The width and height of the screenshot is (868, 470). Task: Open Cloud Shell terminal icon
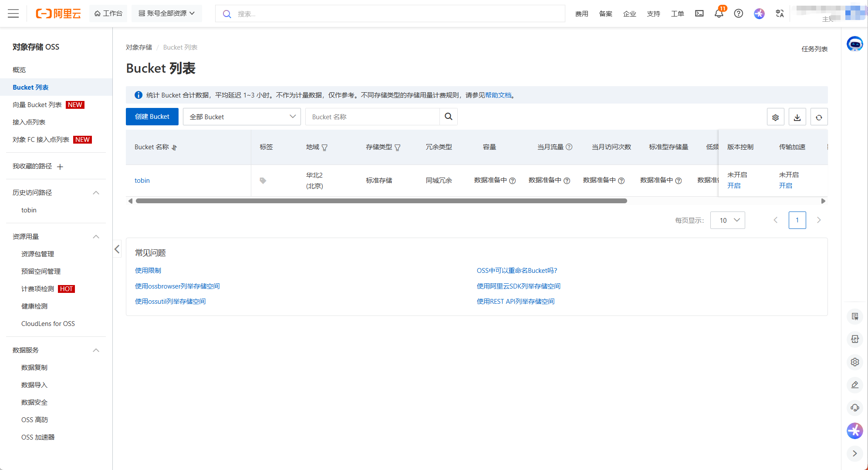tap(699, 13)
